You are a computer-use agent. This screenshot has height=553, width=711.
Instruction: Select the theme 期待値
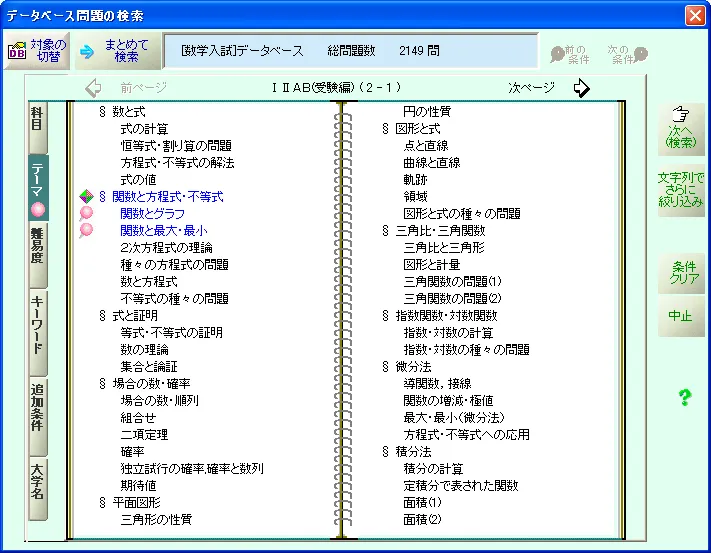point(138,485)
